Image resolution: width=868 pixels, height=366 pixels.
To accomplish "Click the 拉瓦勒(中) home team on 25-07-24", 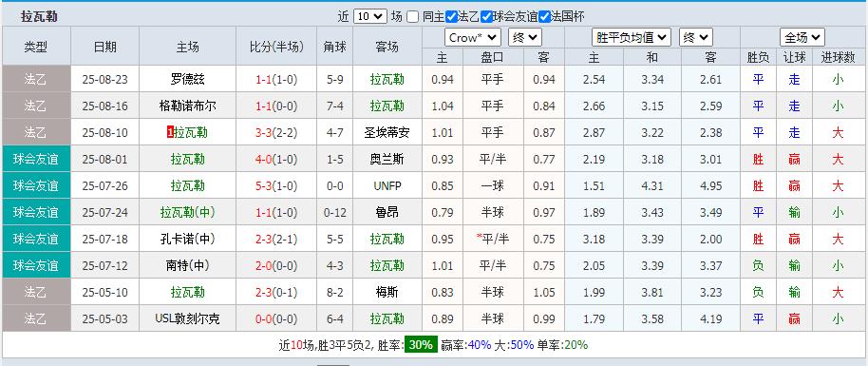I will point(188,212).
